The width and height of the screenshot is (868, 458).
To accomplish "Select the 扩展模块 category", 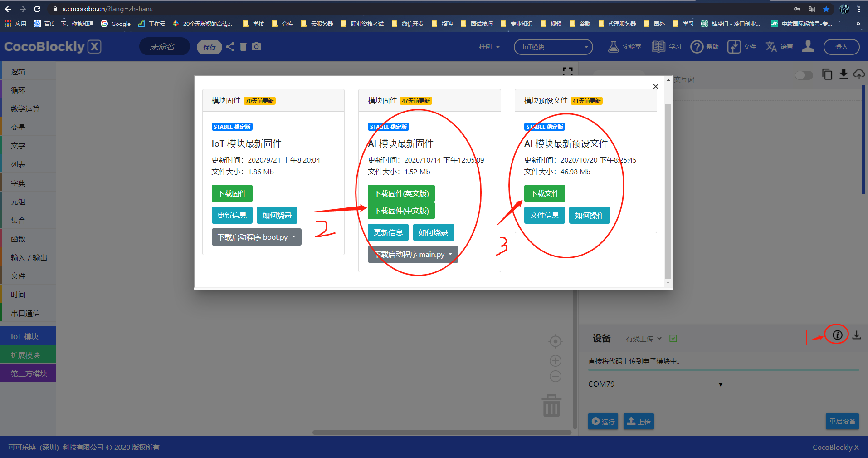I will click(x=28, y=355).
